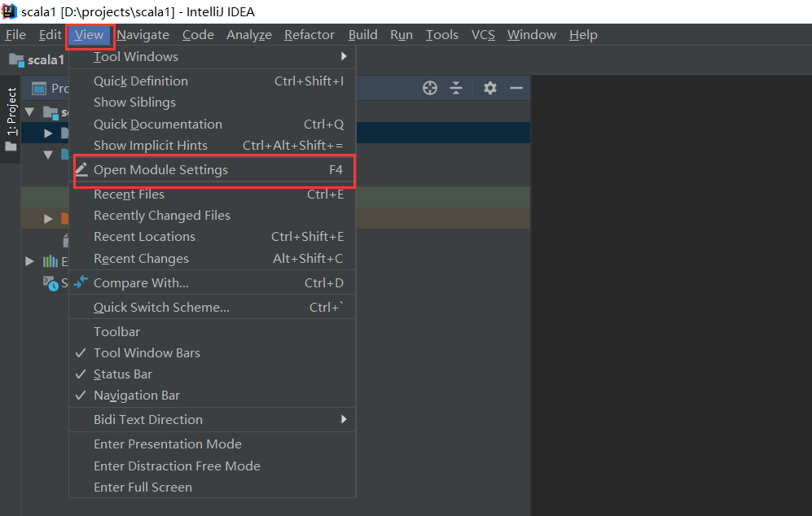Click the External Libraries bars icon
The height and width of the screenshot is (516, 812).
pos(50,261)
